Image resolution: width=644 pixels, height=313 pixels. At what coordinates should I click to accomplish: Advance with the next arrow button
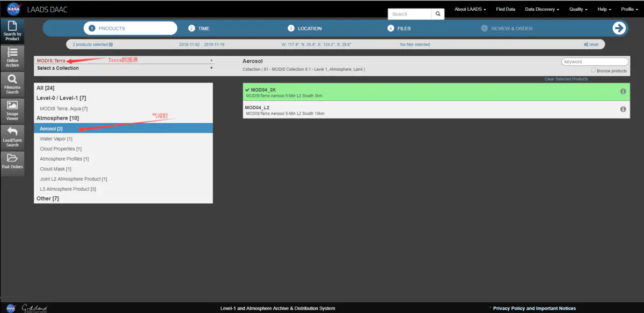(x=619, y=28)
